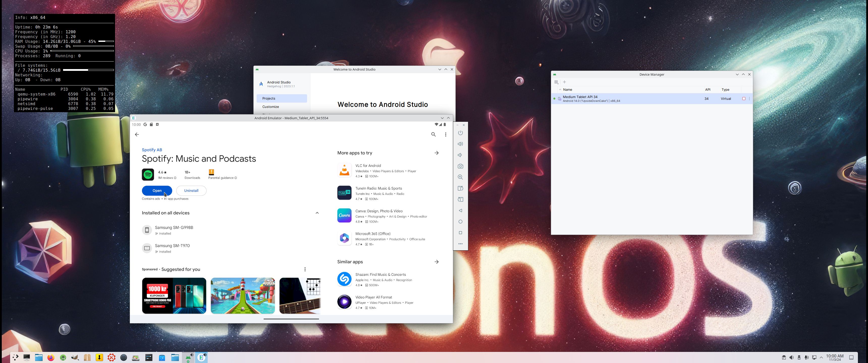The height and width of the screenshot is (363, 868).
Task: Click the device group icon in Device Manager toolbar
Action: [556, 82]
